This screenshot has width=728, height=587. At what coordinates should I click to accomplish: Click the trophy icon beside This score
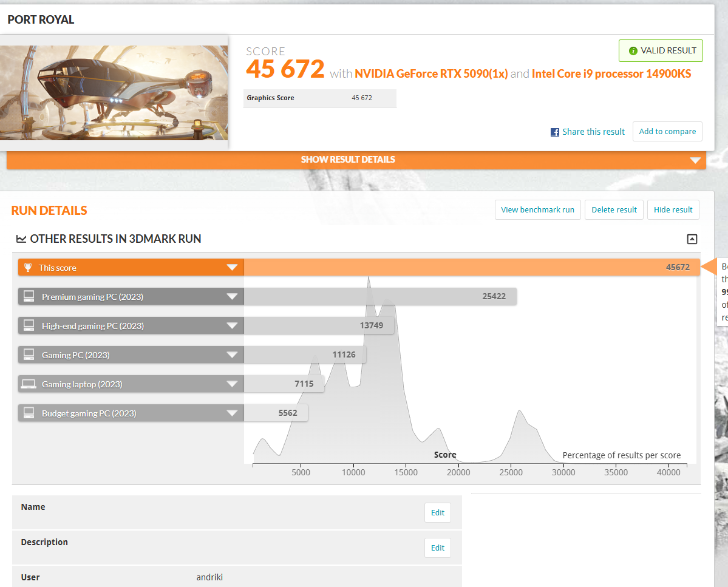[27, 268]
